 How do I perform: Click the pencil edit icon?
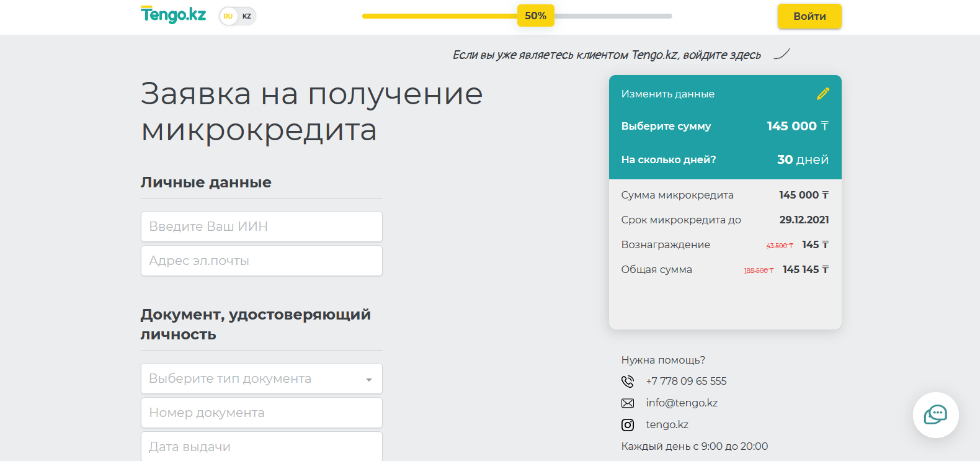point(823,94)
